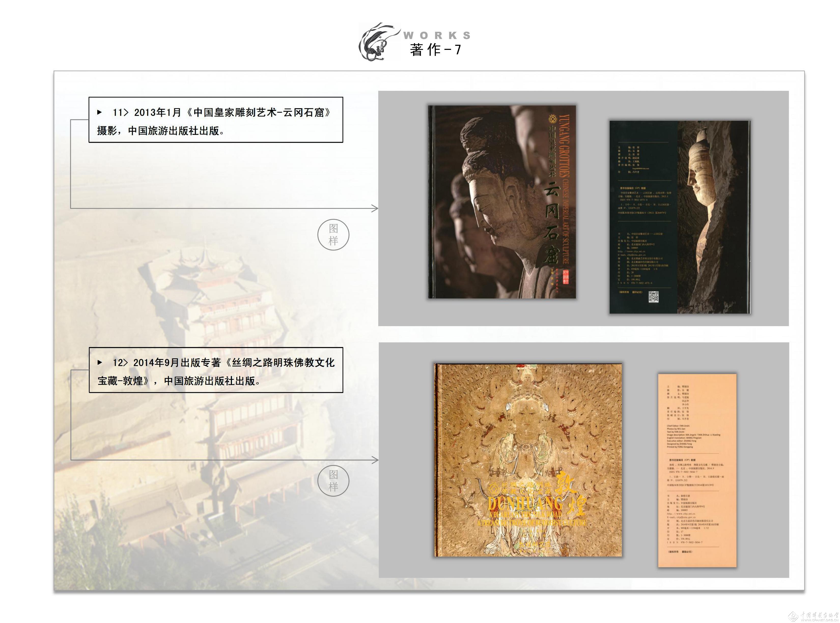The width and height of the screenshot is (840, 623).
Task: Open the orange Dunhuang copyright page image
Action: point(697,470)
